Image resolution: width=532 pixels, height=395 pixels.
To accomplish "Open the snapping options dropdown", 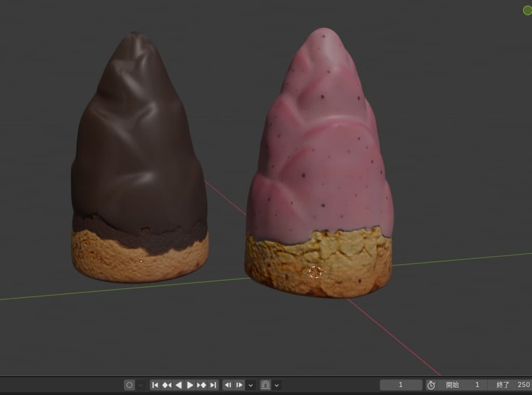I will [x=277, y=385].
